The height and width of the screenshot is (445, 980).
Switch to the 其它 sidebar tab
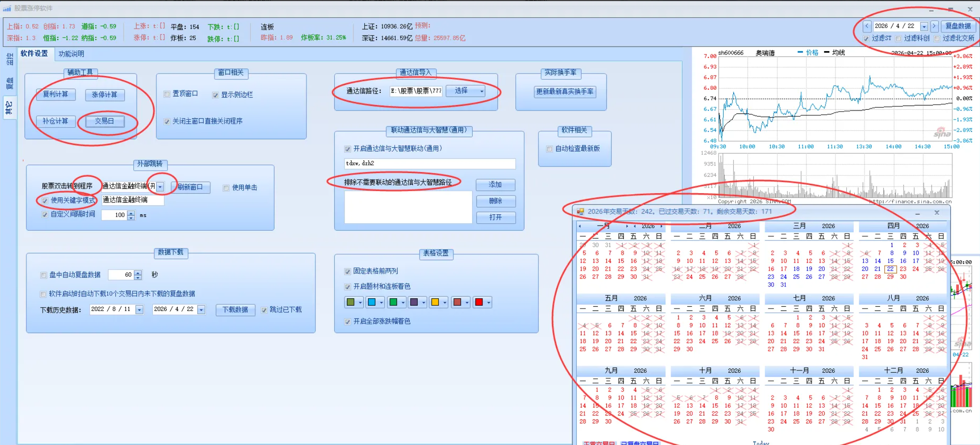click(x=8, y=107)
